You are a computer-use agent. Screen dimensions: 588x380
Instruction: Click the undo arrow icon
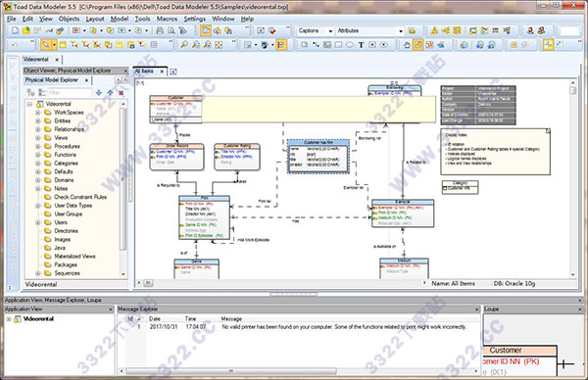(15, 45)
